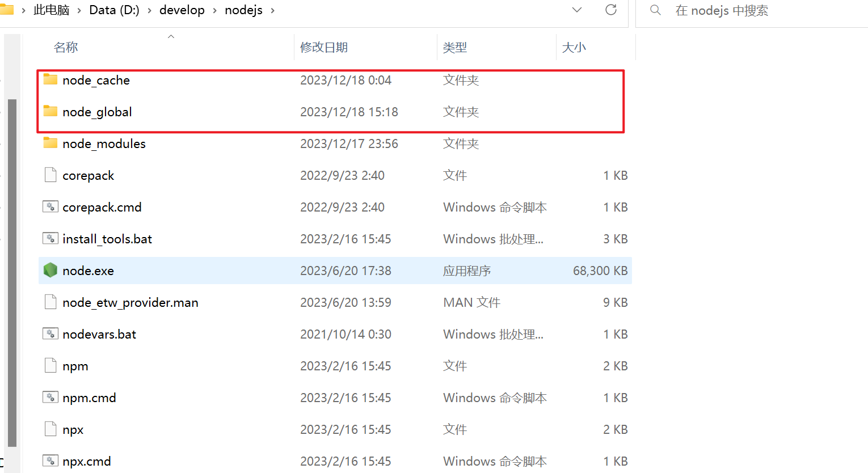
Task: Click the install_tools.bat file icon
Action: pyautogui.click(x=50, y=238)
